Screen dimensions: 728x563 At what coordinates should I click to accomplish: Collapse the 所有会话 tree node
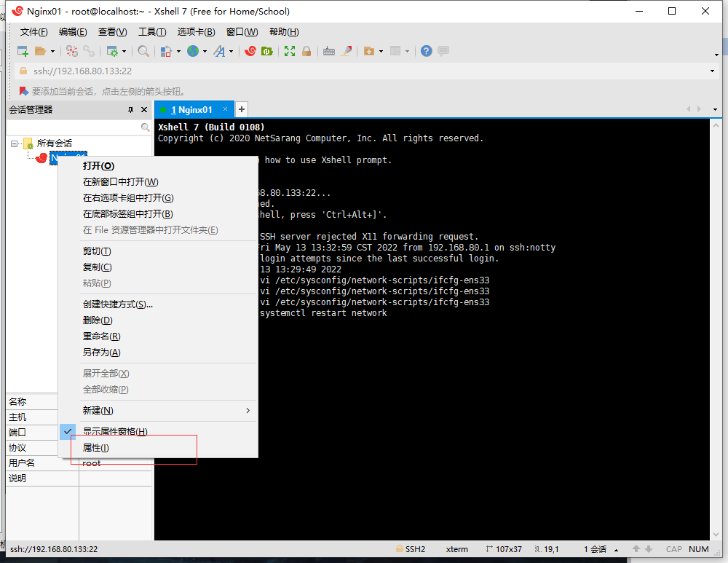click(14, 143)
